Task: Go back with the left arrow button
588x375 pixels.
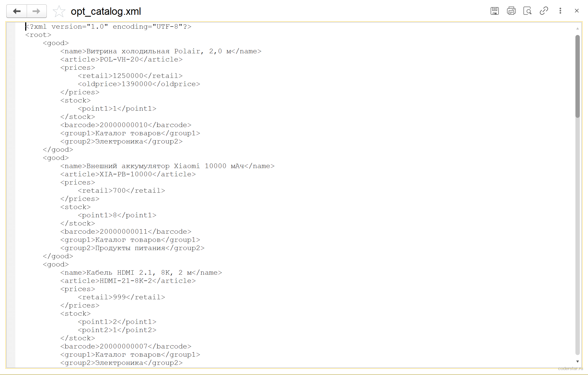Action: [x=17, y=11]
